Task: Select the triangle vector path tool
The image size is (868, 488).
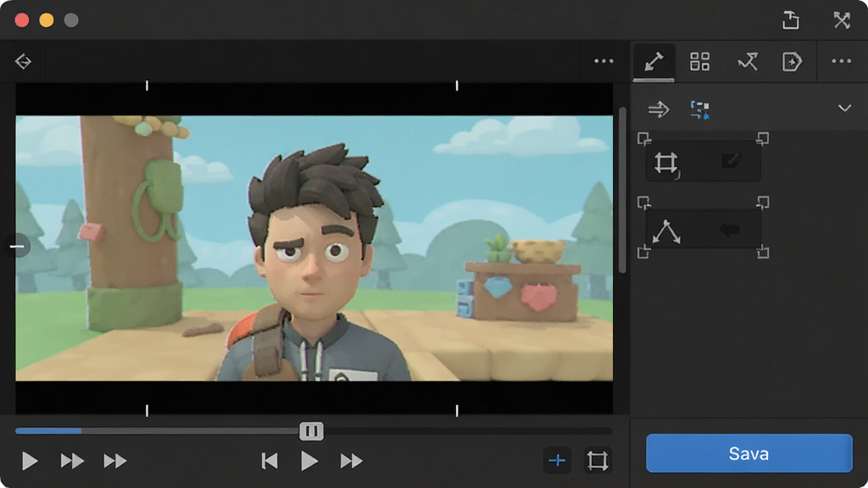Action: click(x=666, y=231)
